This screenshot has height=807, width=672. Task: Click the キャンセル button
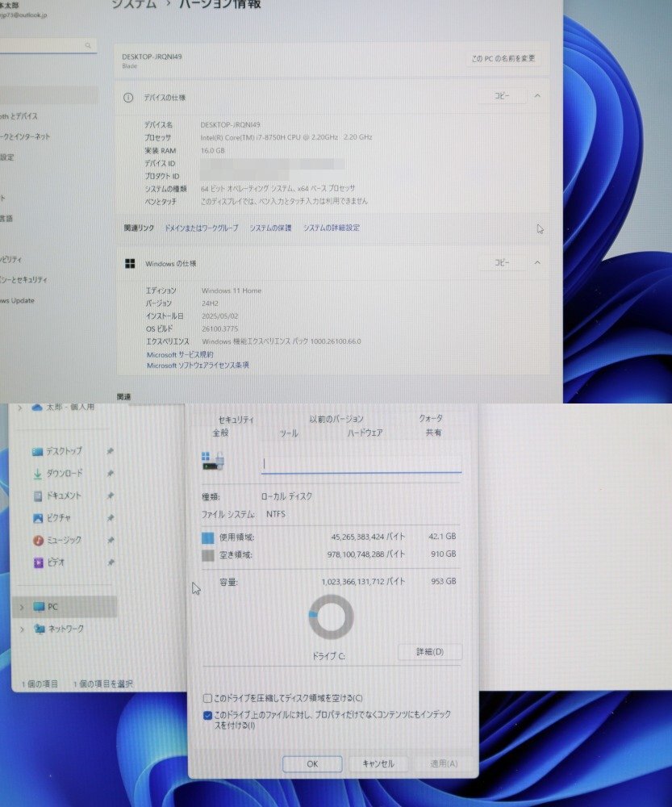pyautogui.click(x=378, y=763)
